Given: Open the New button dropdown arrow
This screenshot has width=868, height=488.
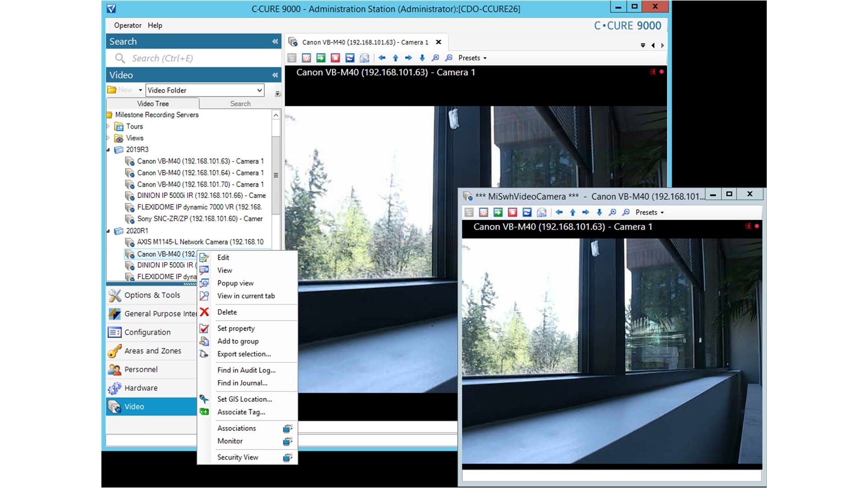Looking at the screenshot, I should pos(140,90).
